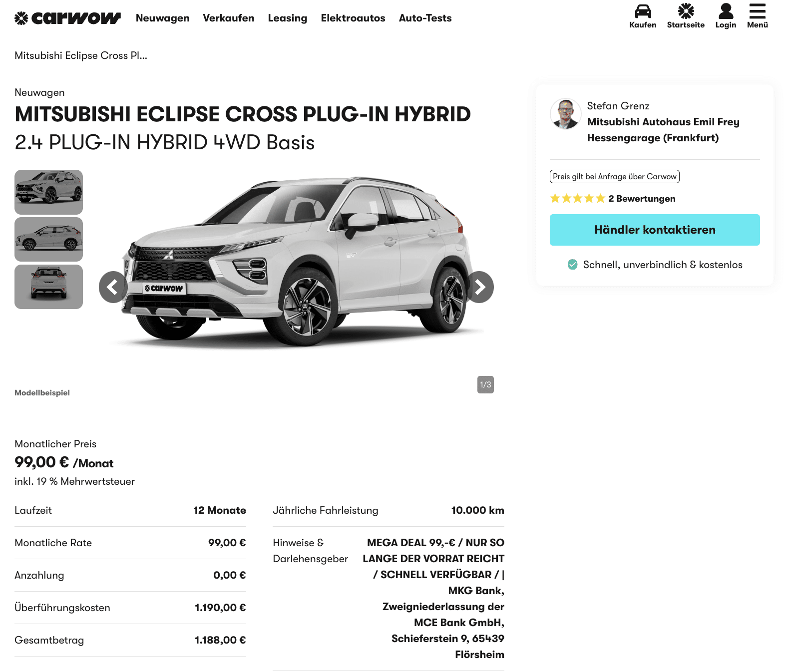Click Händler kontaktieren button
785x672 pixels.
[655, 230]
